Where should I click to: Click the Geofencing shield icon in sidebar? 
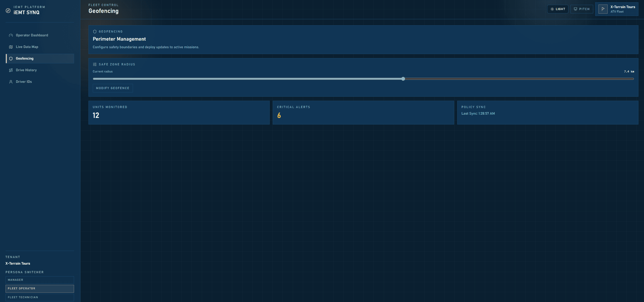point(11,59)
